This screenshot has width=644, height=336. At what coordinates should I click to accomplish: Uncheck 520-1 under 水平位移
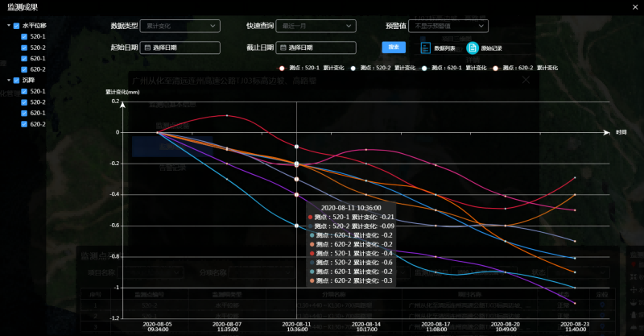click(25, 36)
